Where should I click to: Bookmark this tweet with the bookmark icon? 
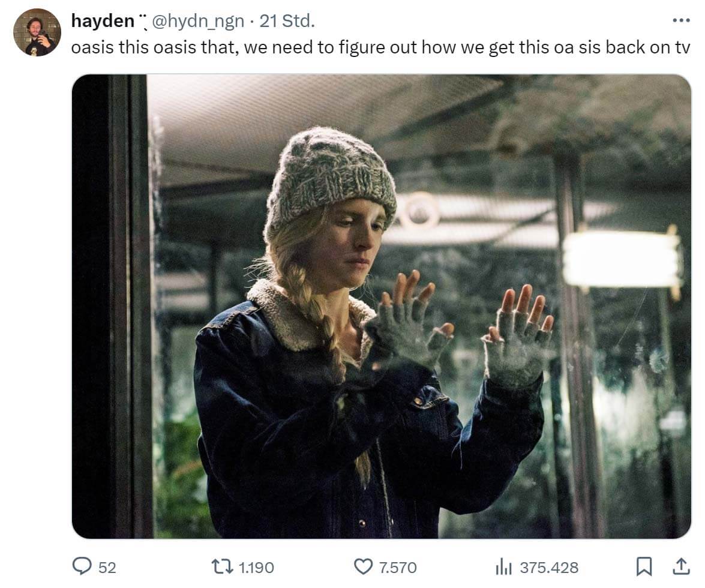click(x=644, y=566)
